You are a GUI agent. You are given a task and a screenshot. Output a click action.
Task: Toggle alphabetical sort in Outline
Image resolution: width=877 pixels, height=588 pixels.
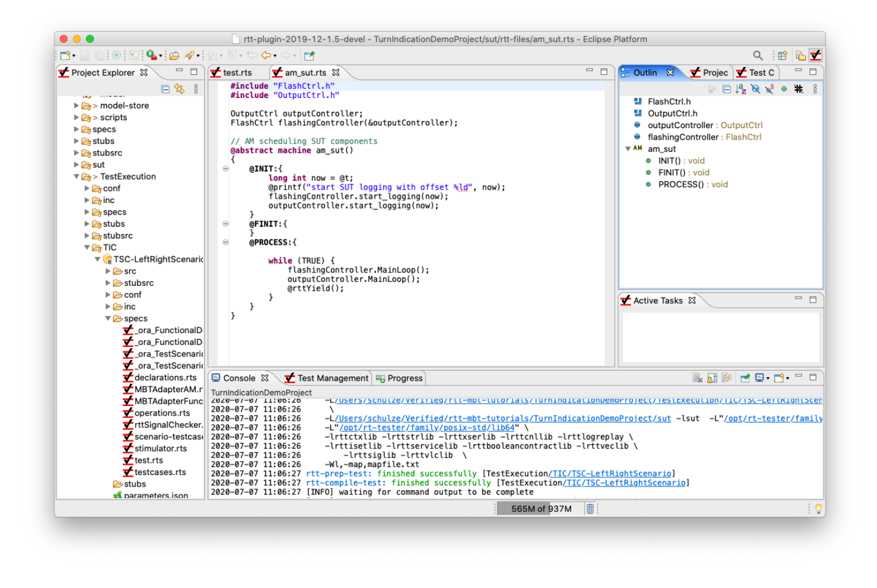click(x=740, y=89)
